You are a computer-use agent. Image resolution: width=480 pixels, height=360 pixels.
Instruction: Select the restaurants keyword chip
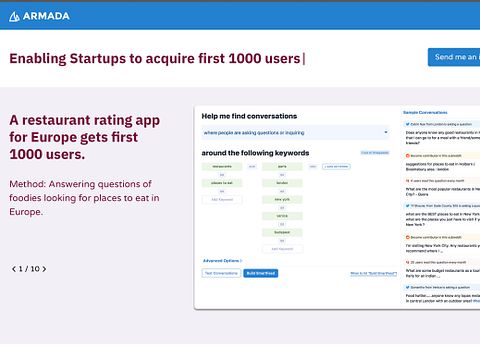point(222,166)
